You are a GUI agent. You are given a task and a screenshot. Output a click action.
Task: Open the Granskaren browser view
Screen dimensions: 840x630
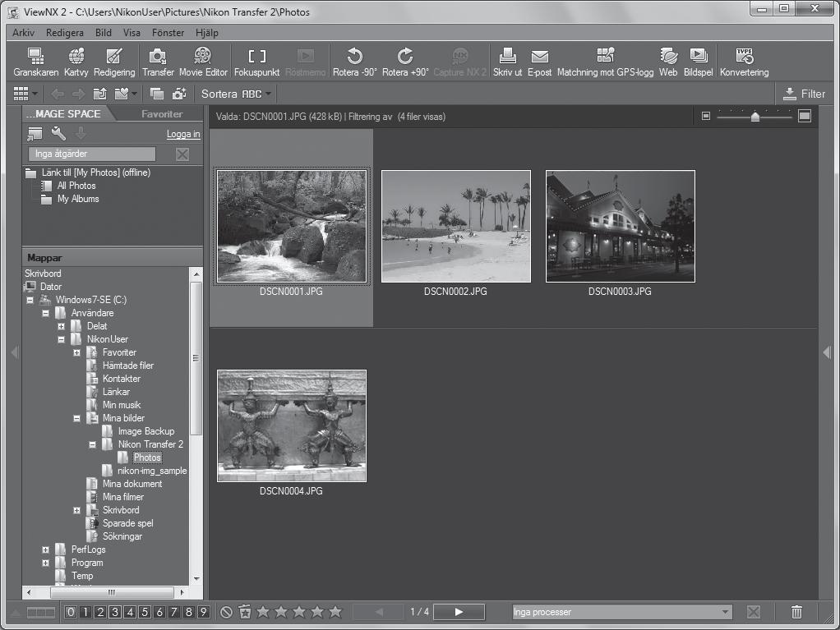pyautogui.click(x=36, y=62)
